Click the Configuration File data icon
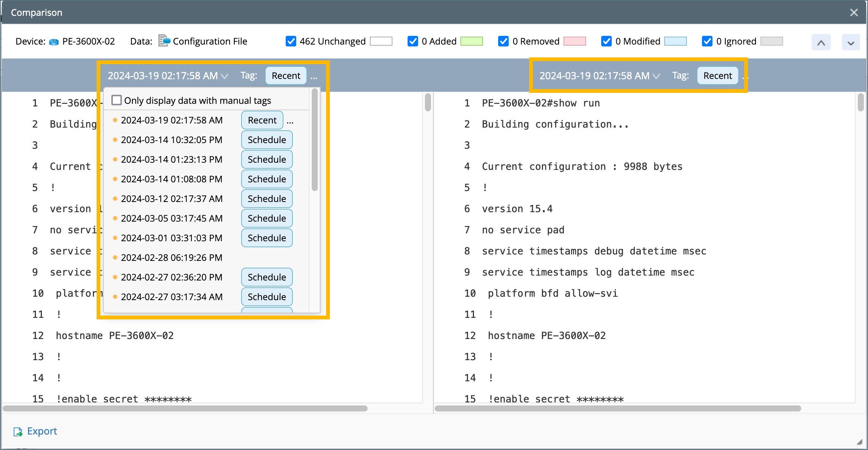Screen dimensions: 868x450 tap(164, 41)
